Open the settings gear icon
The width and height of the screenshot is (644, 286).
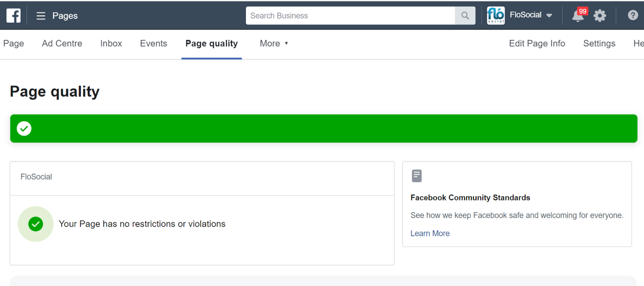pos(600,16)
